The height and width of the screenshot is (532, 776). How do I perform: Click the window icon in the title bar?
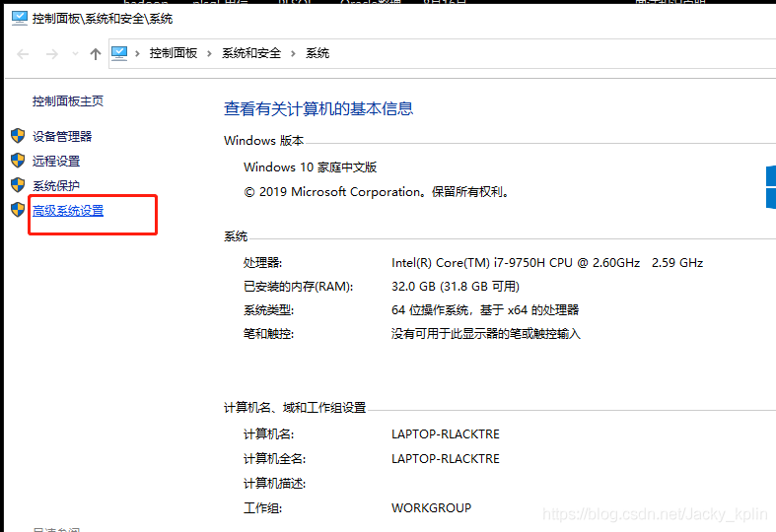[x=19, y=18]
